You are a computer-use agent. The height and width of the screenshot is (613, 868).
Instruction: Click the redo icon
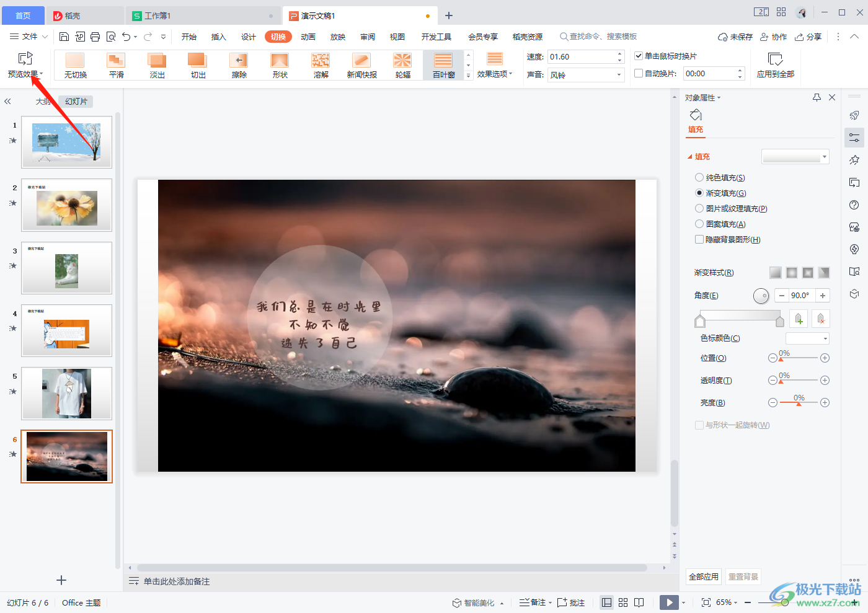(x=148, y=37)
